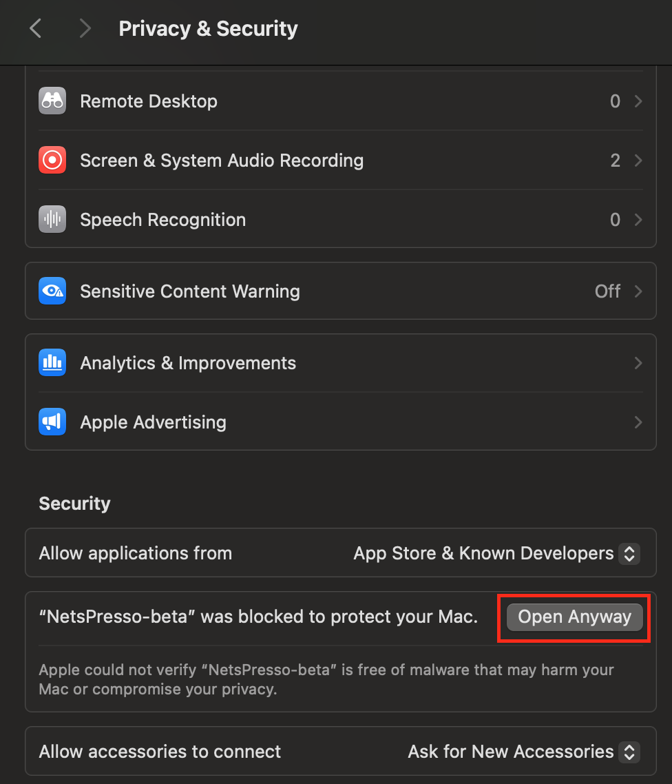Go back with the left arrow

pyautogui.click(x=36, y=28)
